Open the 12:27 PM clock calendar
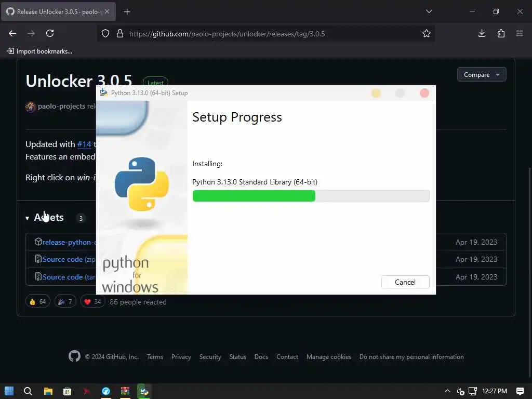 click(x=495, y=391)
